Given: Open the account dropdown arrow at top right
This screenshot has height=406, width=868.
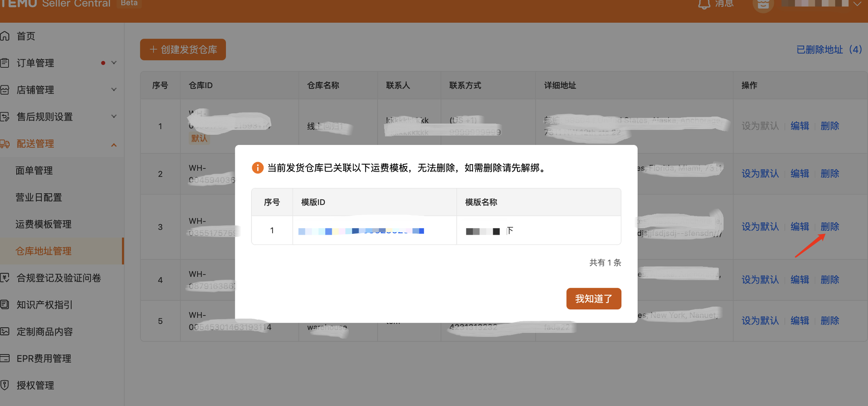Looking at the screenshot, I should pyautogui.click(x=857, y=4).
